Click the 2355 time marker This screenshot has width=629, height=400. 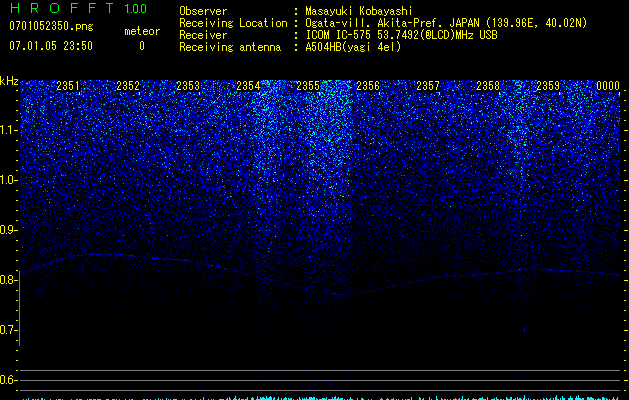[x=308, y=86]
